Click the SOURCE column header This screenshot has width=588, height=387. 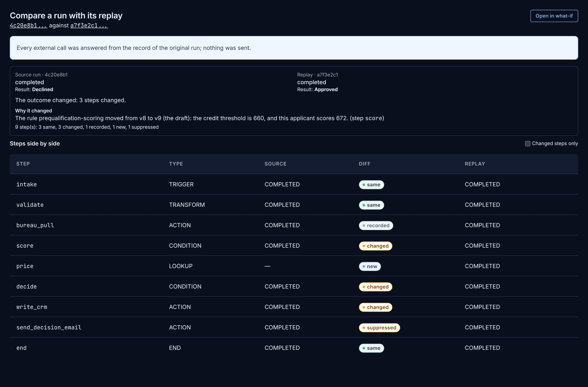275,164
